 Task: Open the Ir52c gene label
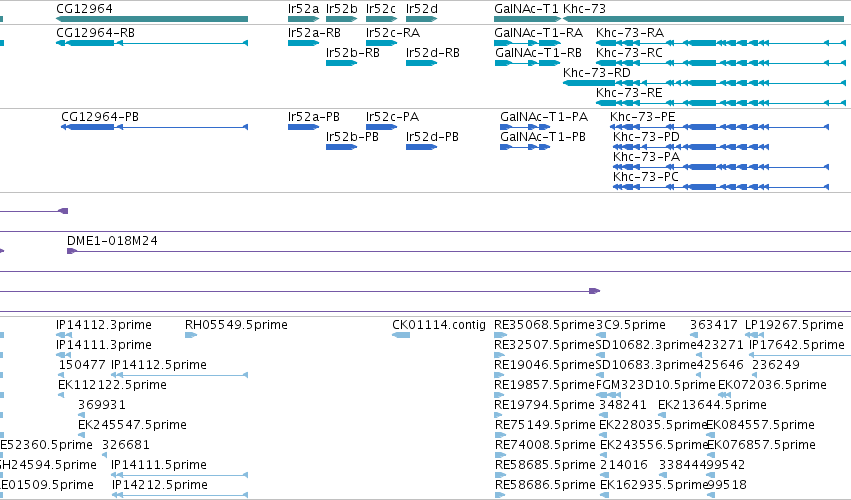[380, 9]
